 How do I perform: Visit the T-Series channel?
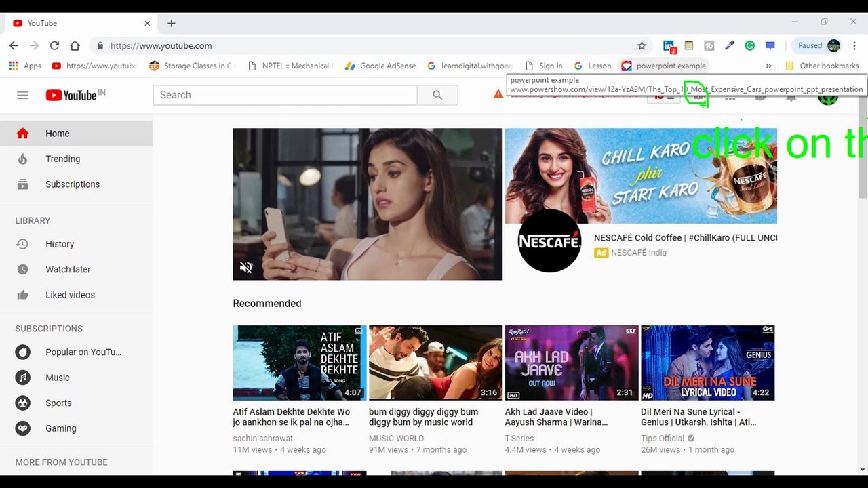coord(519,439)
